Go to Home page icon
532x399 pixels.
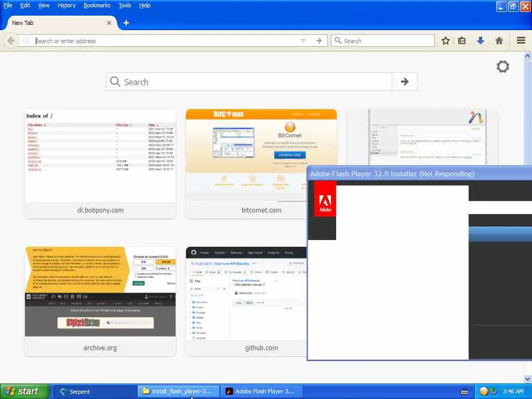click(x=499, y=41)
